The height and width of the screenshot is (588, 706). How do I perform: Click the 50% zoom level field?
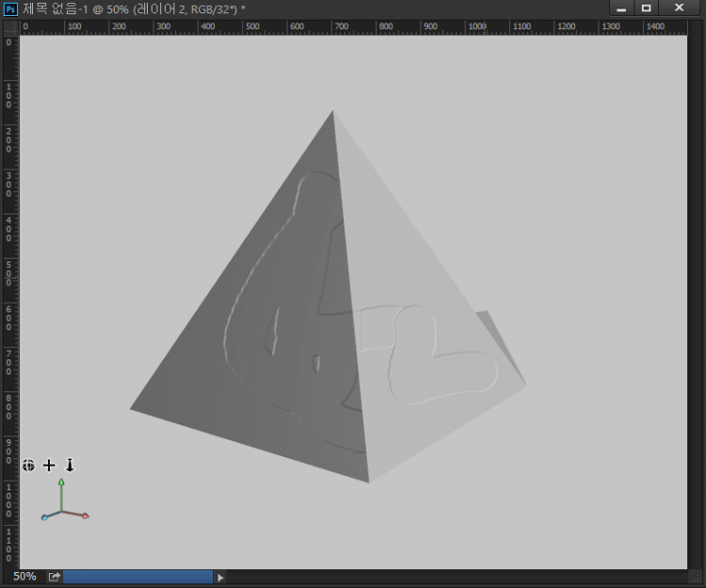coord(24,577)
